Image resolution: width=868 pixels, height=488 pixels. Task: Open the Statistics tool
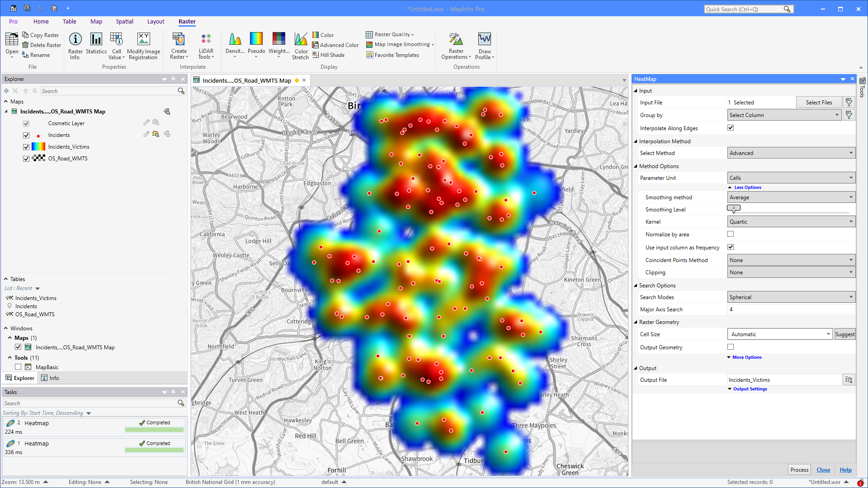96,45
